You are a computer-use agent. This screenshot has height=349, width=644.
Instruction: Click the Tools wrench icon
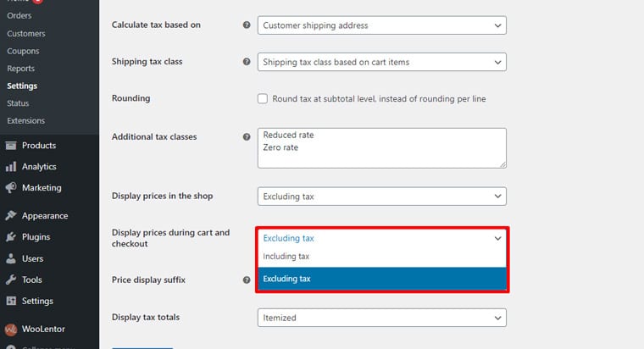[11, 280]
